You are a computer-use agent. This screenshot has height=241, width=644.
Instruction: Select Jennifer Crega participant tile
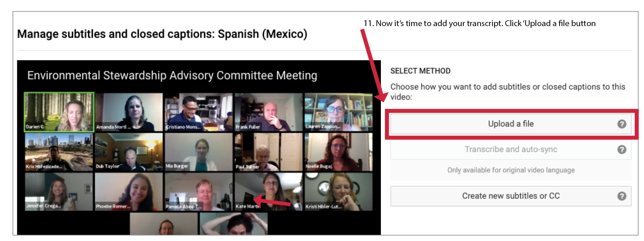click(59, 192)
